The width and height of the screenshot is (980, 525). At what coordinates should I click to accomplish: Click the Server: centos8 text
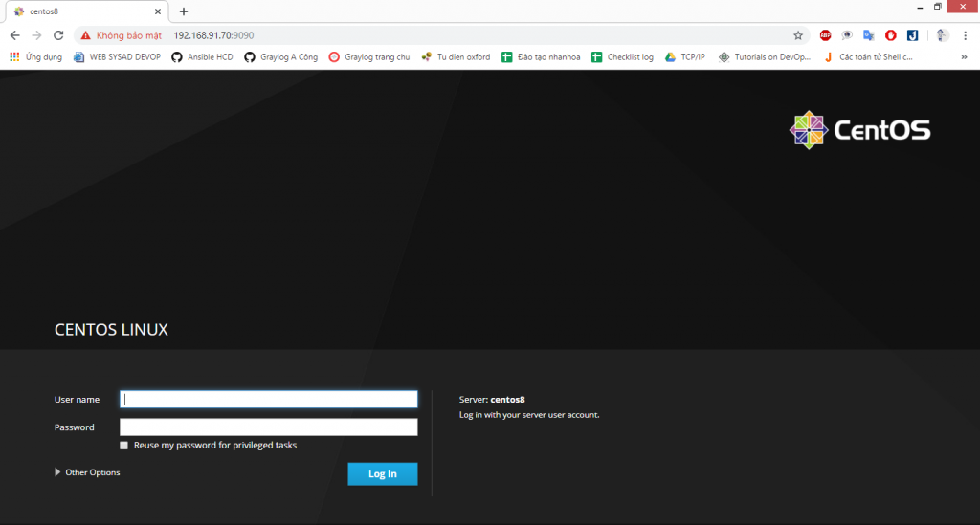click(492, 400)
